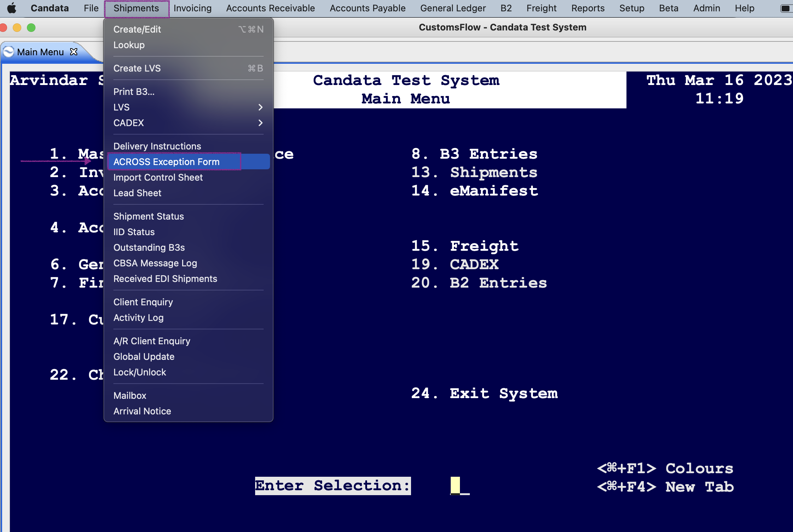Image resolution: width=793 pixels, height=532 pixels.
Task: Click the 15. Freight option
Action: [465, 246]
